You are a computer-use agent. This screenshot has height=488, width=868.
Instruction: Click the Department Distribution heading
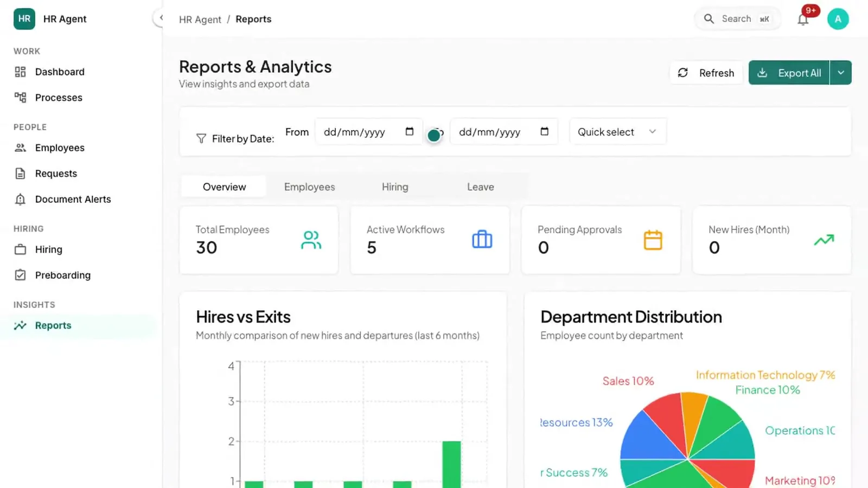tap(631, 317)
